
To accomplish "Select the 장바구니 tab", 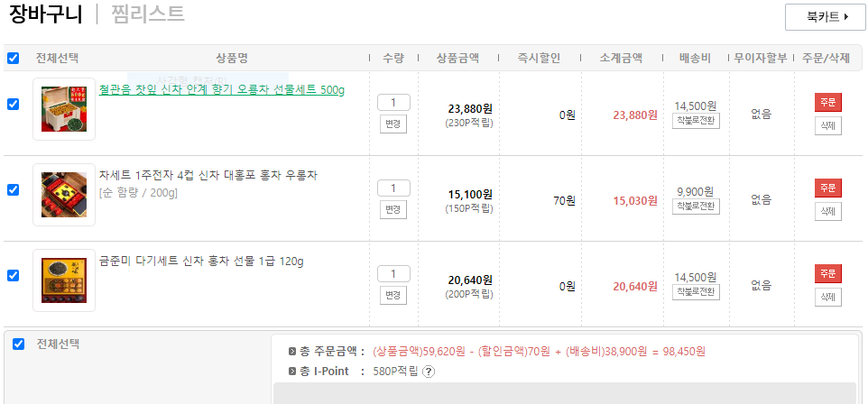I will point(46,14).
